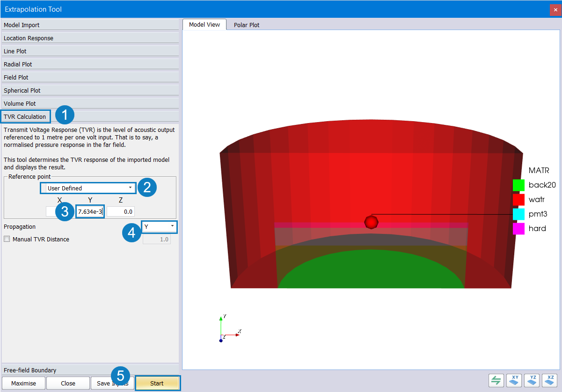Click the Manual TVR Distance value field
The image size is (562, 392).
click(x=156, y=239)
